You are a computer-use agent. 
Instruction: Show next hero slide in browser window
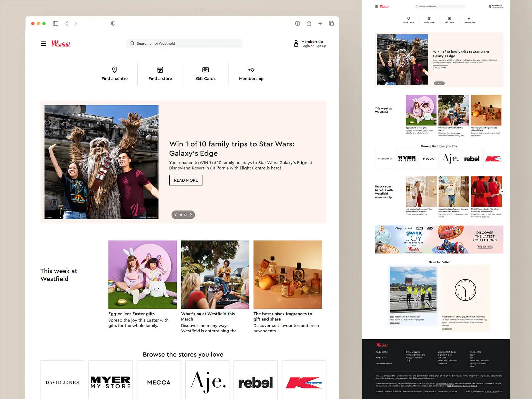pyautogui.click(x=191, y=215)
